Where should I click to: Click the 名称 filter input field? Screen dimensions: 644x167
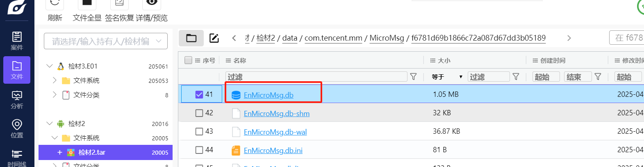[316, 77]
